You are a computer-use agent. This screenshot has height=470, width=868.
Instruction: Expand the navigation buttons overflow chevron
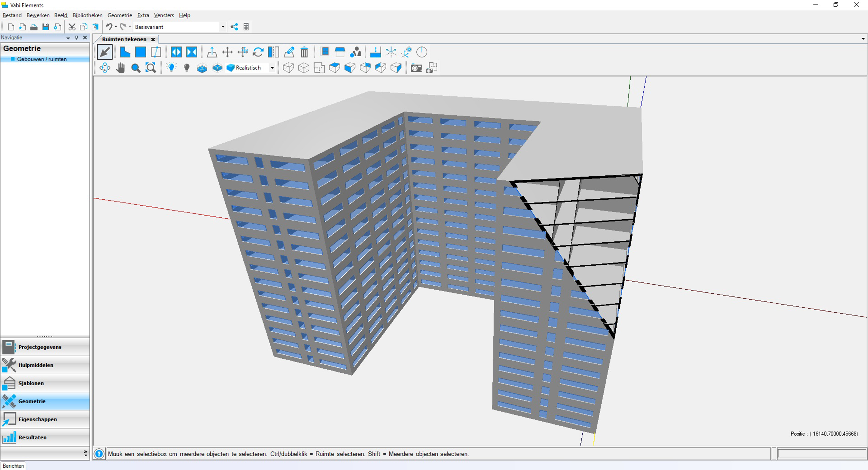tap(86, 454)
